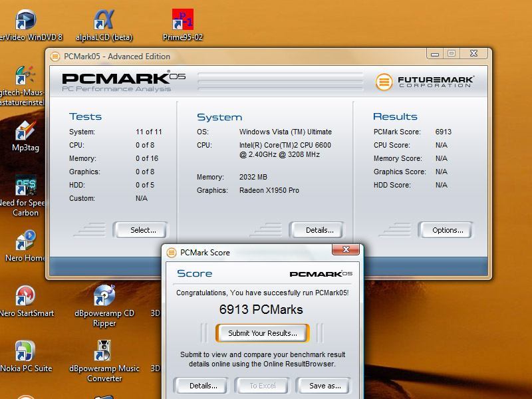The image size is (532, 399).
Task: Open Details... in the PCMark Score dialog
Action: [201, 386]
